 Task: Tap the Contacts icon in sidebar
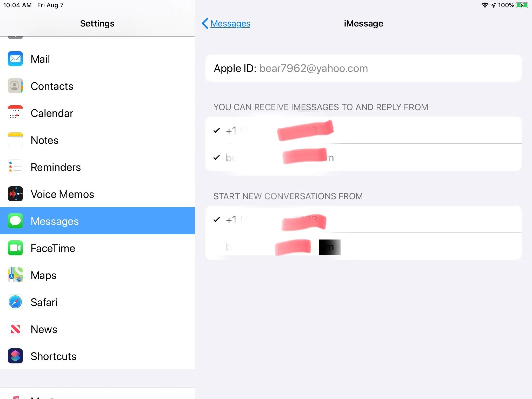click(15, 86)
